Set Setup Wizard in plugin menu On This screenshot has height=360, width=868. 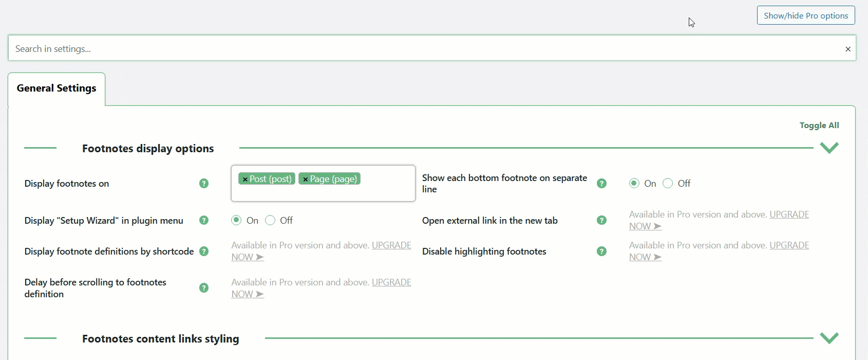point(236,221)
